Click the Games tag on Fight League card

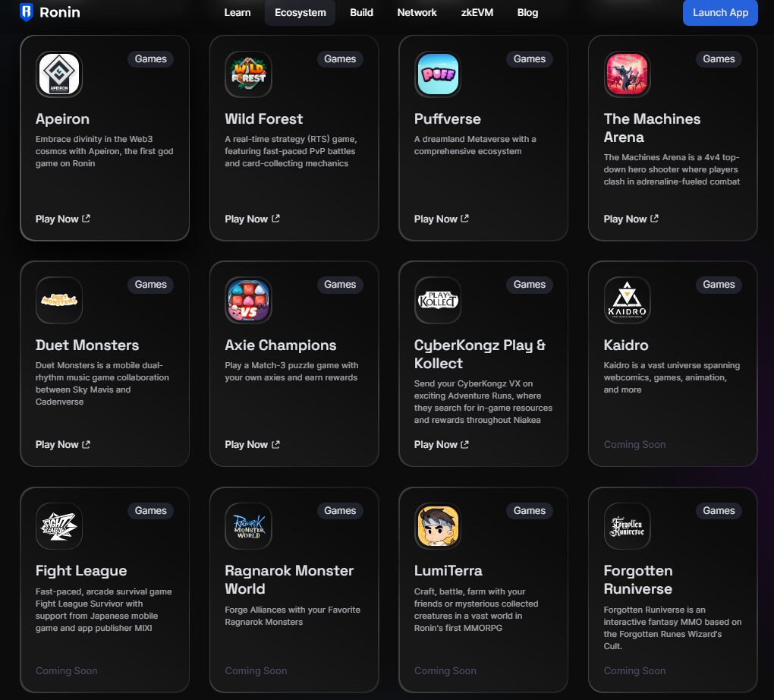[x=150, y=510]
